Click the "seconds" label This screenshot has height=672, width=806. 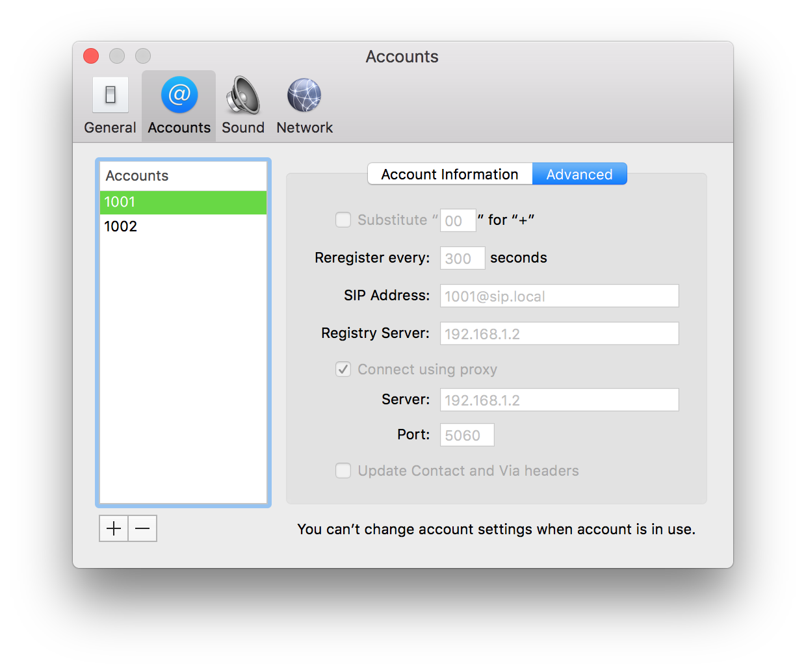tap(519, 258)
